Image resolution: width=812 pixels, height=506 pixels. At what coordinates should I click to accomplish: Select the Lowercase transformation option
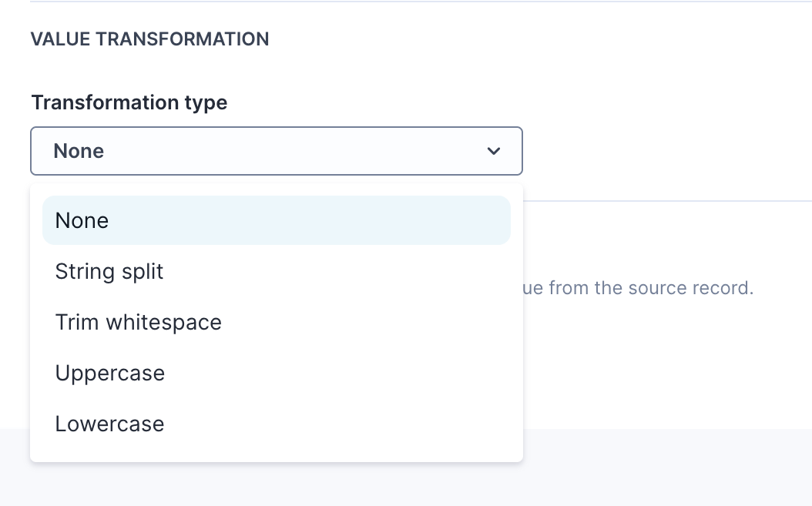[x=110, y=424]
